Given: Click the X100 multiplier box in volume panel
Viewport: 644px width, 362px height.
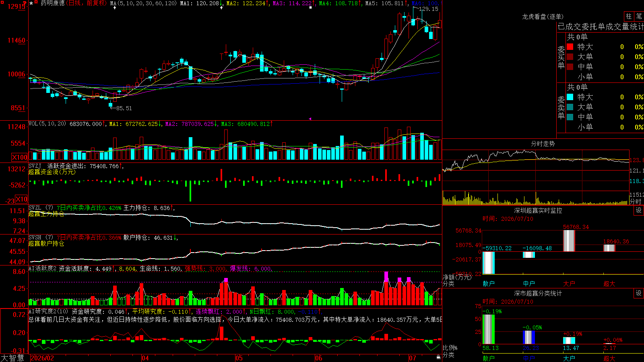Looking at the screenshot, I should (20, 157).
